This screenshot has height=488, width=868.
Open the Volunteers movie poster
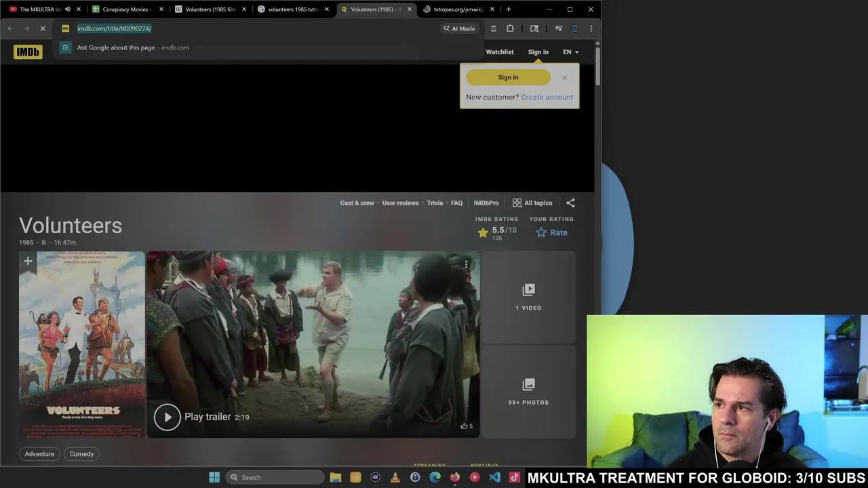click(x=82, y=344)
